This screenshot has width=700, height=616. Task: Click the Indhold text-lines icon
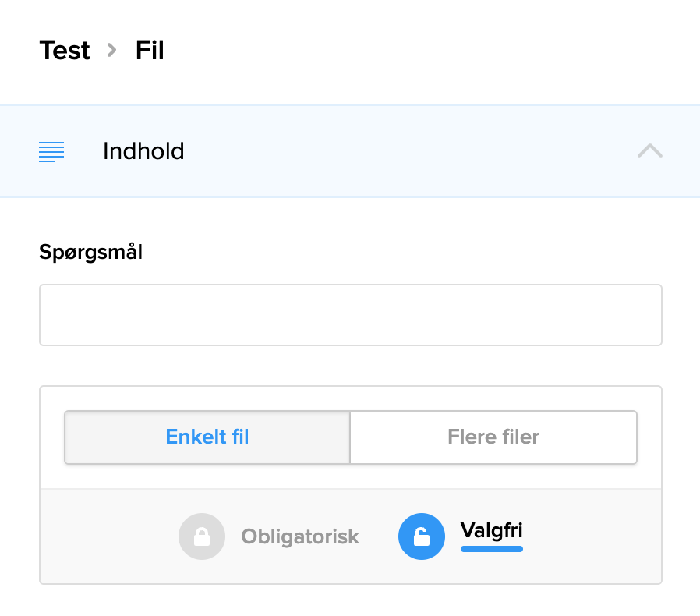51,151
